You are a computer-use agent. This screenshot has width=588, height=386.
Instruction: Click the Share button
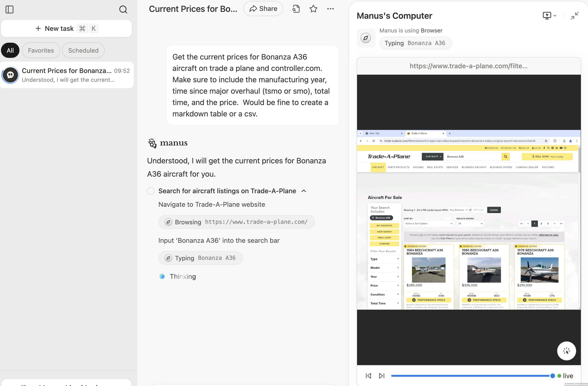(263, 9)
